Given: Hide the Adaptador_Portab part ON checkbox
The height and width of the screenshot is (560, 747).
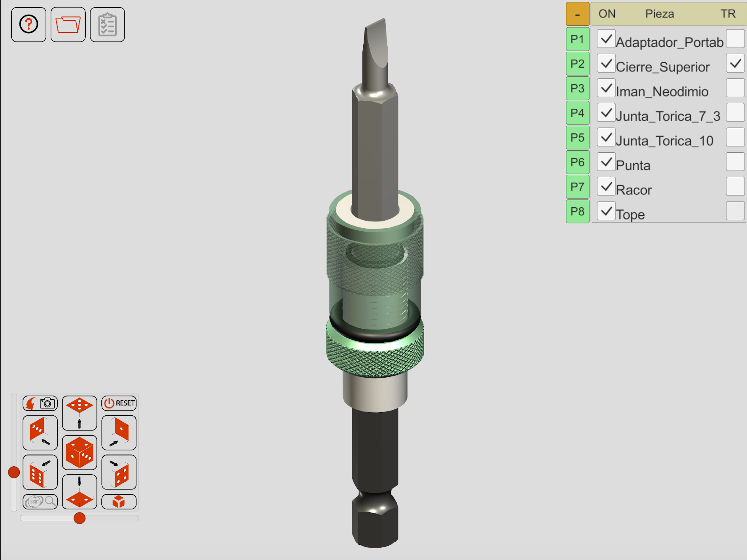Looking at the screenshot, I should click(x=606, y=39).
